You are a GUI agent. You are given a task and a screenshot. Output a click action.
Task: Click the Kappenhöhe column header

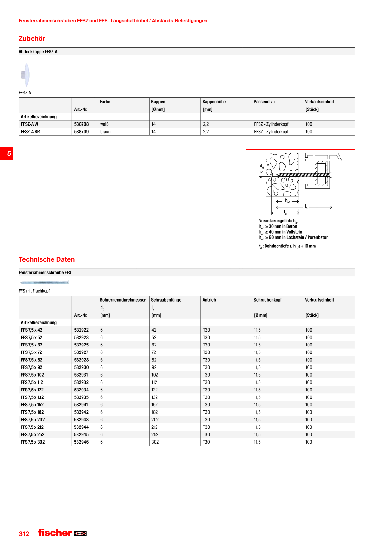tap(214, 102)
